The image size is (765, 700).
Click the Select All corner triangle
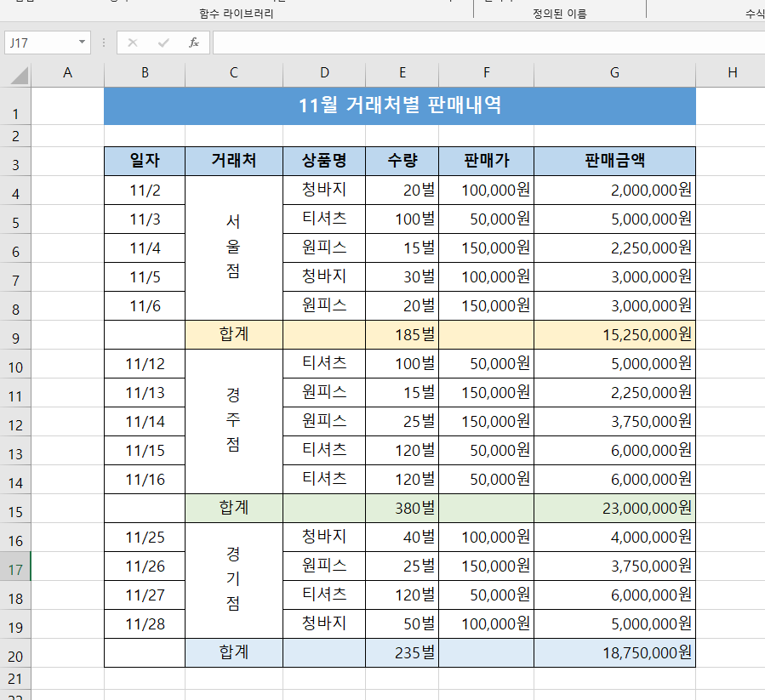(x=19, y=75)
